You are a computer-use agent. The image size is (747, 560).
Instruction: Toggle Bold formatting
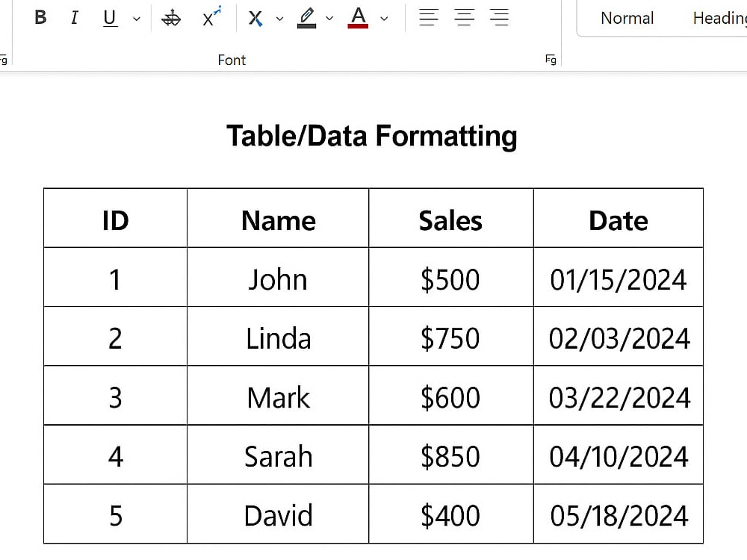pos(40,18)
